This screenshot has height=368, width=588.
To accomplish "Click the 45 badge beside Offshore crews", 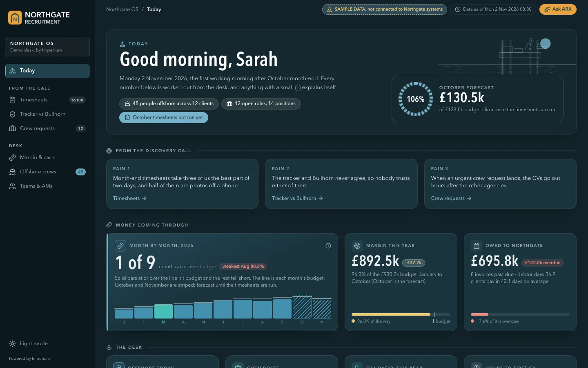I will coord(80,172).
